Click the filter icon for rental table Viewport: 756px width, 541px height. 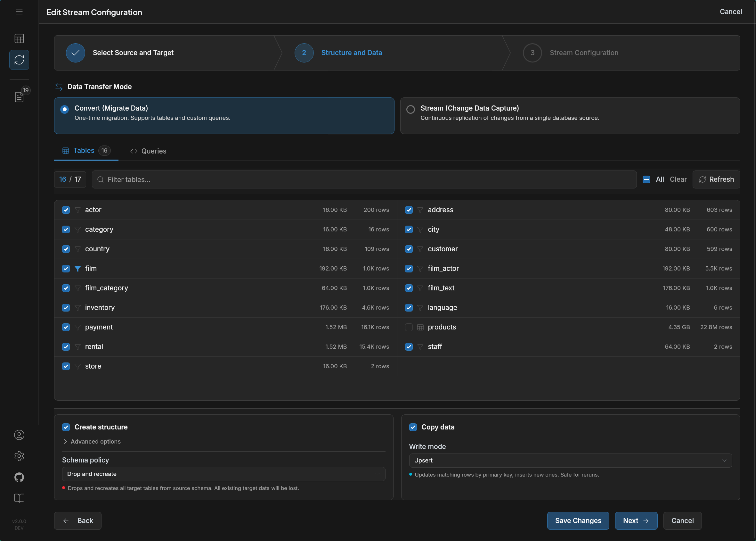point(77,347)
